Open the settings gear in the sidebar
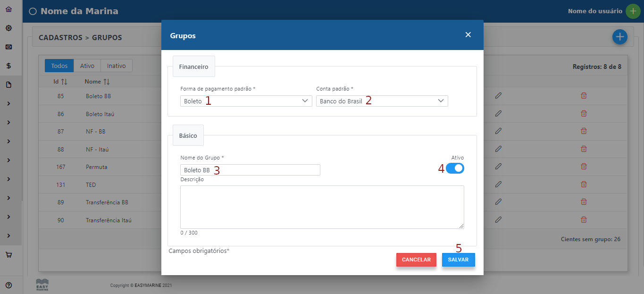The width and height of the screenshot is (644, 294). [x=8, y=28]
